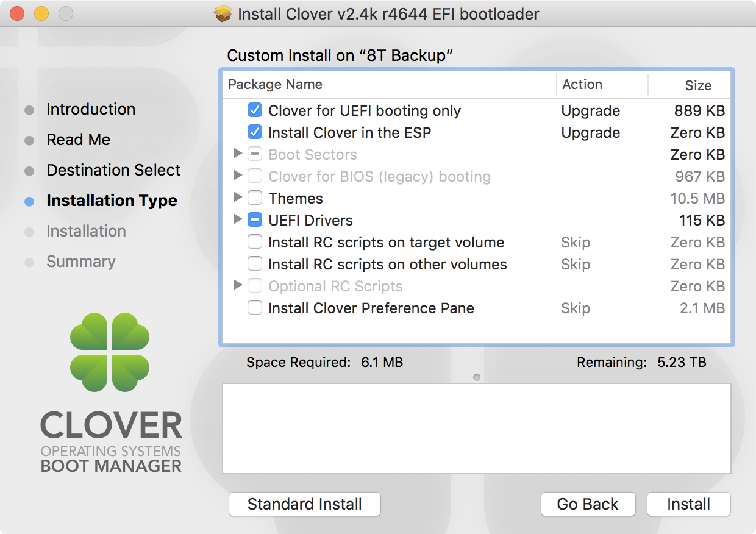The height and width of the screenshot is (534, 756).
Task: Click the Standard Install button
Action: click(x=305, y=505)
